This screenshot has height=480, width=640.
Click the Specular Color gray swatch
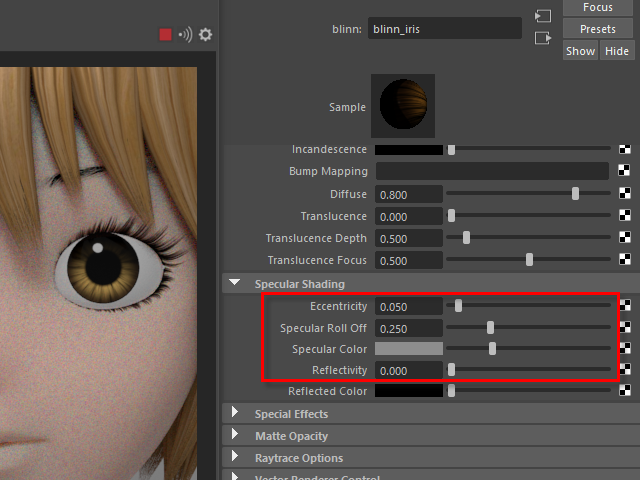(x=408, y=349)
